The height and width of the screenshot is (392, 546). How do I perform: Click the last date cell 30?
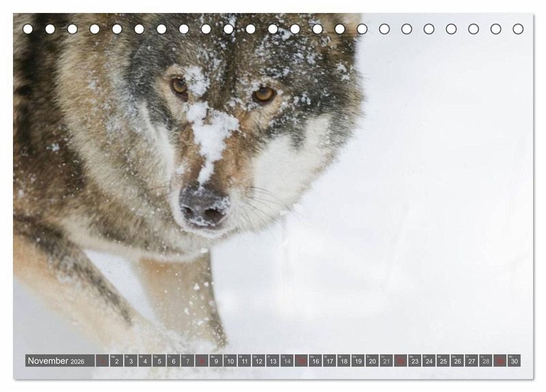515,361
